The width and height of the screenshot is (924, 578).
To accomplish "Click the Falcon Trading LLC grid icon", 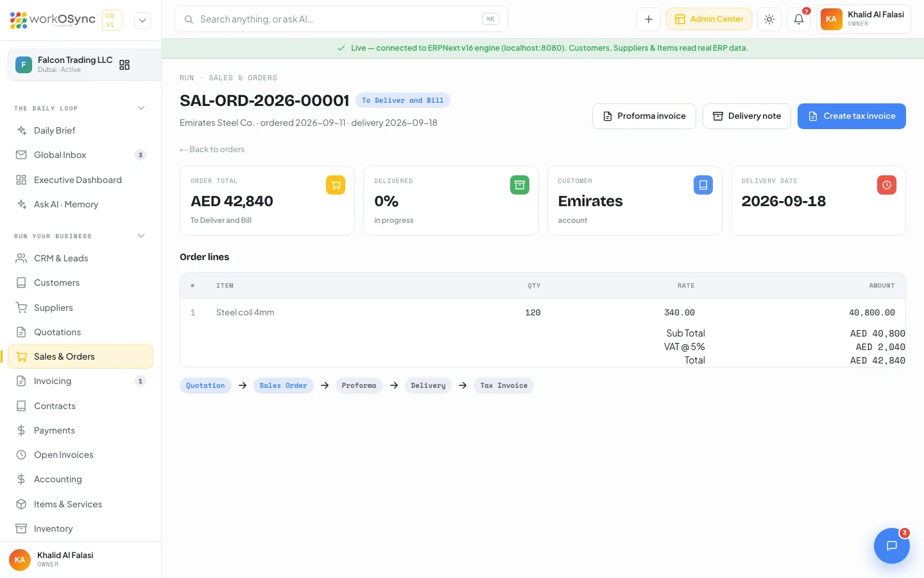I will pyautogui.click(x=124, y=65).
